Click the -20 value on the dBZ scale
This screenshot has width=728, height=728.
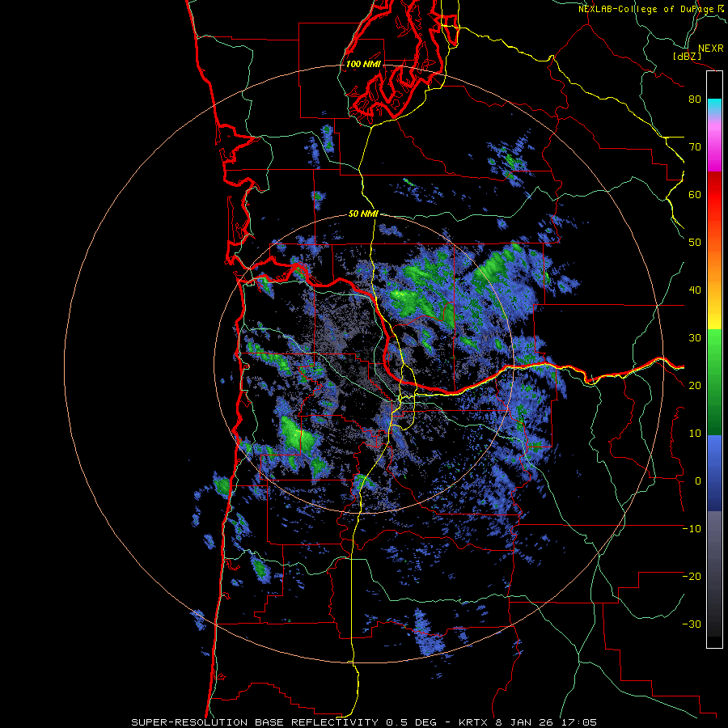click(x=692, y=576)
